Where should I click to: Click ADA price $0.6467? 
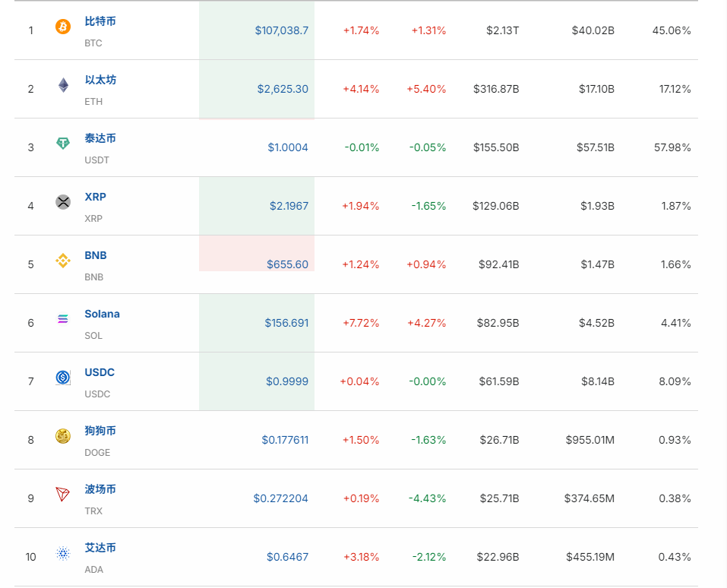pos(287,557)
